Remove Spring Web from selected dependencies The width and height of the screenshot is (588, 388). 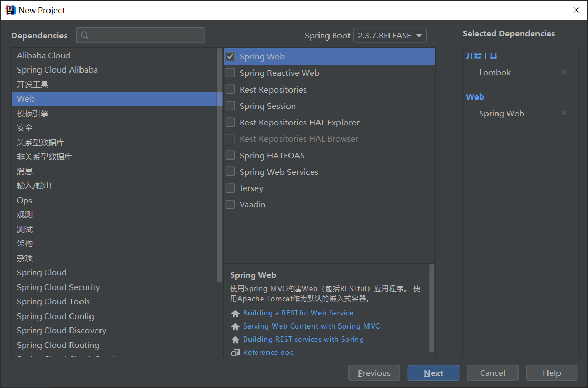(x=564, y=113)
